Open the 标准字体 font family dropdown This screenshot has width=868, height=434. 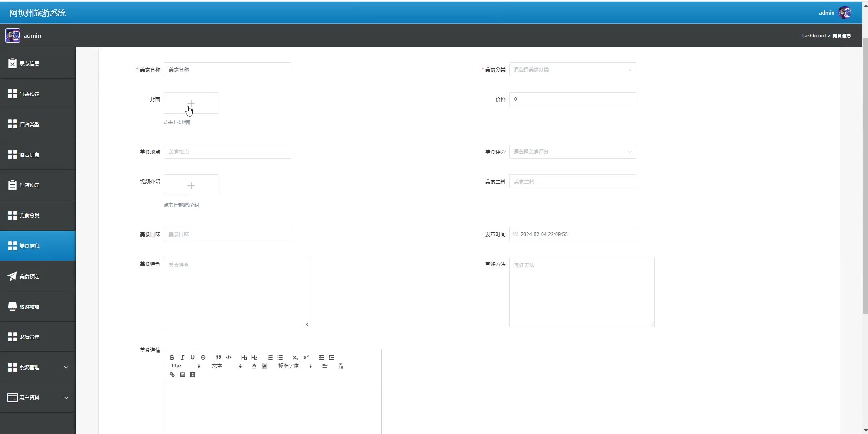(295, 366)
